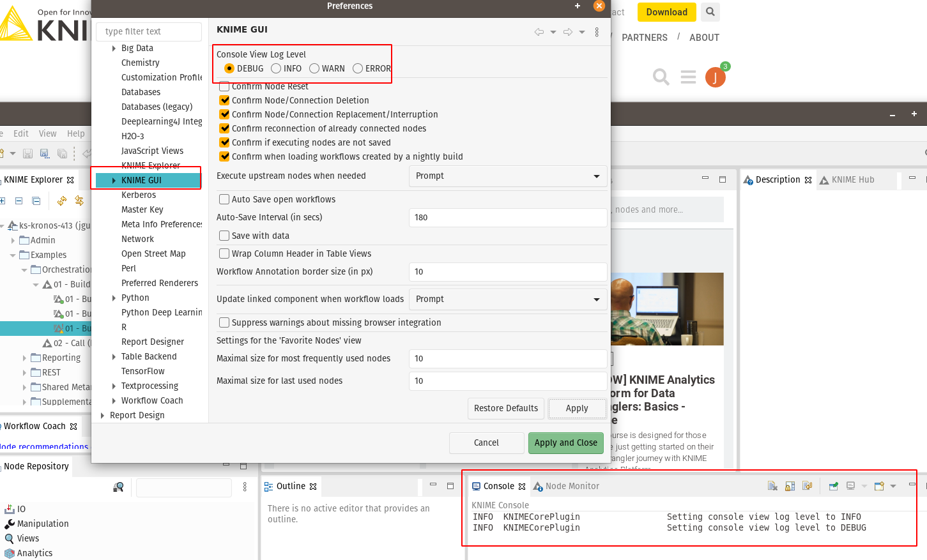Image resolution: width=927 pixels, height=560 pixels.
Task: Enable Save with data checkbox
Action: [x=224, y=236]
